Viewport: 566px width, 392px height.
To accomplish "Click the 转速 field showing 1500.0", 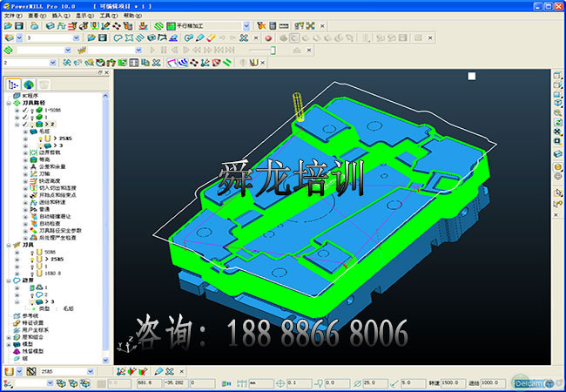I will (x=453, y=383).
